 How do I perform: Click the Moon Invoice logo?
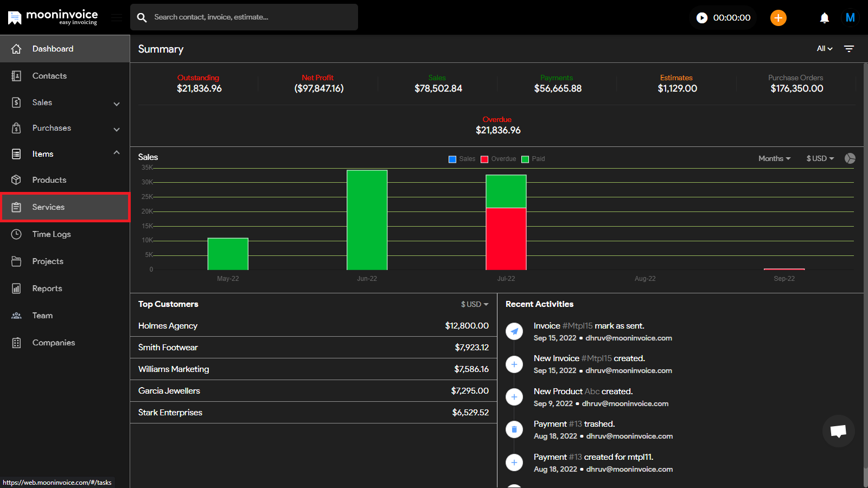tap(53, 17)
